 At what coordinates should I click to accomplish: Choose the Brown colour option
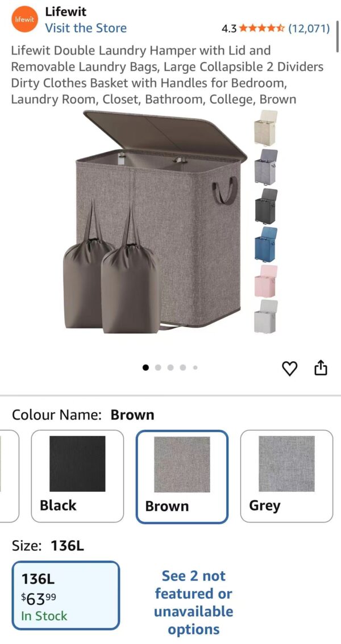tap(182, 477)
